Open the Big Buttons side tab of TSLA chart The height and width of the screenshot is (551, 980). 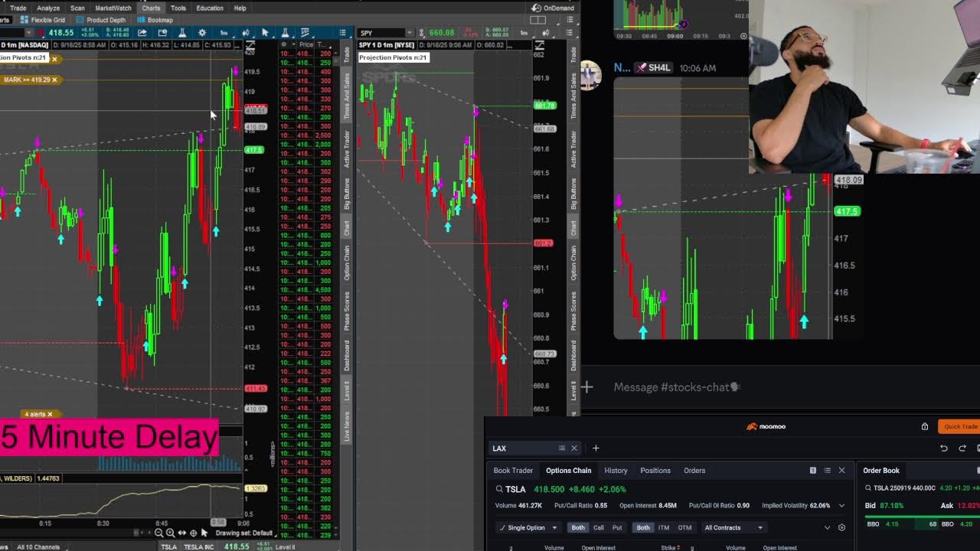tap(346, 194)
